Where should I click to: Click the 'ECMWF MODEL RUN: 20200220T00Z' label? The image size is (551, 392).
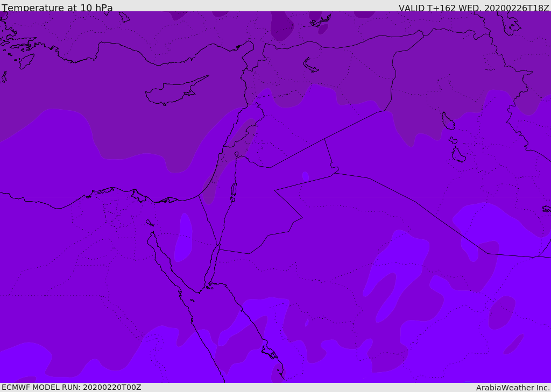point(72,387)
